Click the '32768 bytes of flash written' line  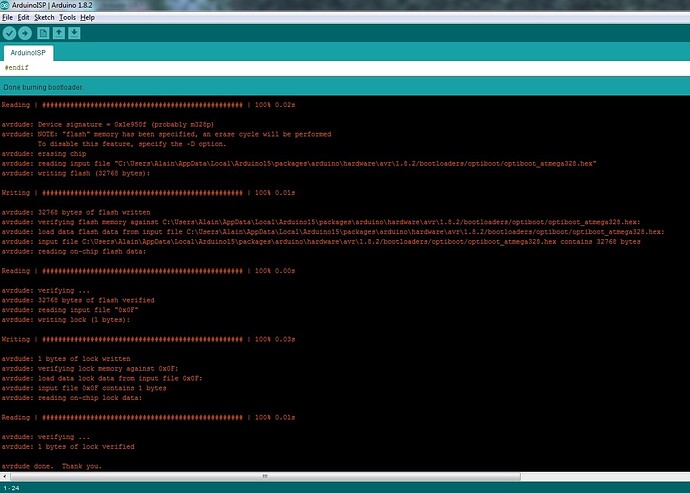[x=76, y=213]
